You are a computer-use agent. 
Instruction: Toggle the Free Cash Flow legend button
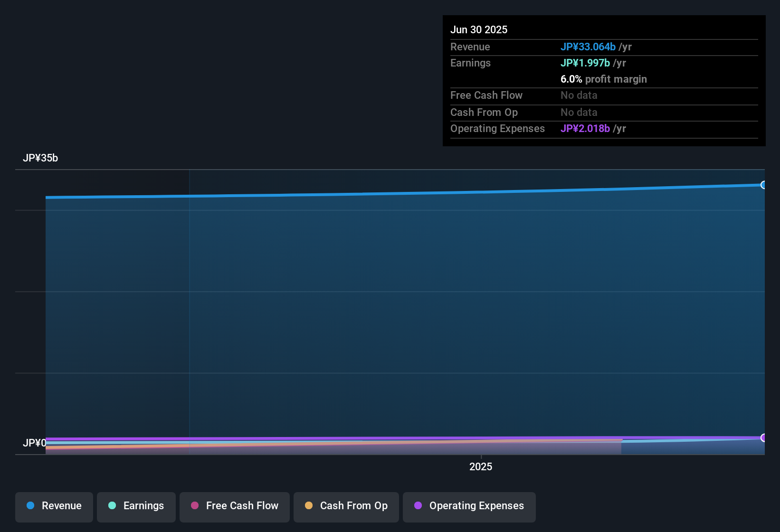pos(235,507)
